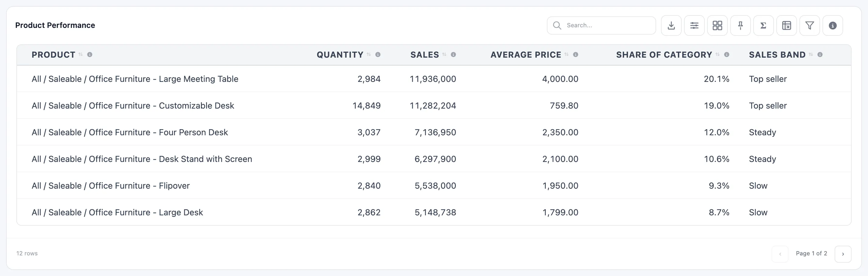Click the 12 rows count label
This screenshot has height=276, width=868.
[x=27, y=254]
